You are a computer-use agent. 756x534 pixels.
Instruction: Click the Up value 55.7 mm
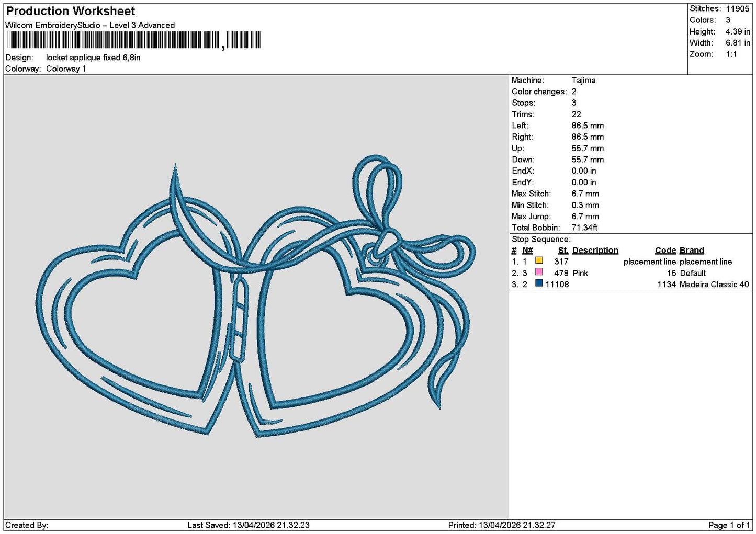coord(588,149)
